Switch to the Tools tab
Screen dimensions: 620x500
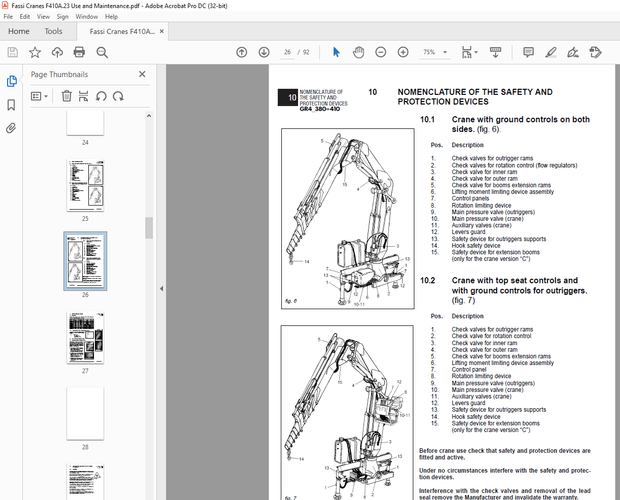[53, 31]
